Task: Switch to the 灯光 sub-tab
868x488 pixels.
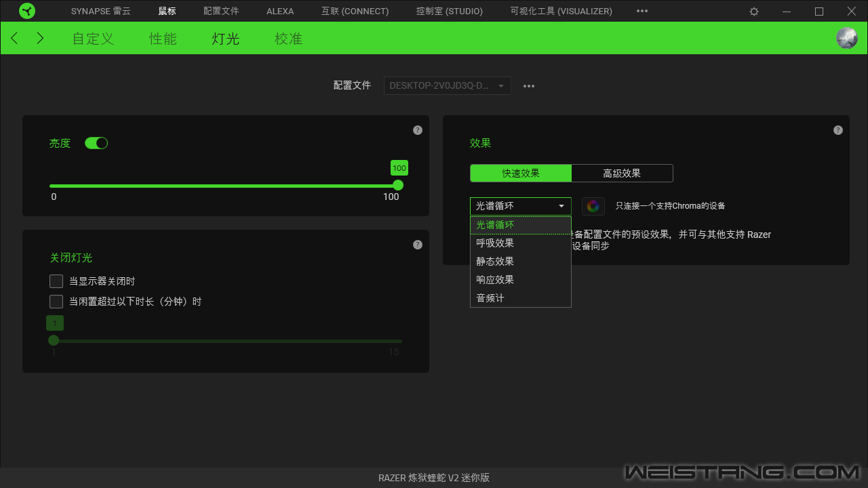Action: pyautogui.click(x=226, y=39)
